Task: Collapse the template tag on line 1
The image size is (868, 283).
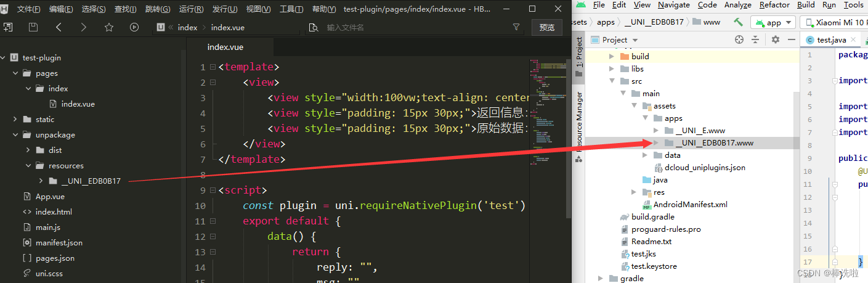Action: [213, 67]
